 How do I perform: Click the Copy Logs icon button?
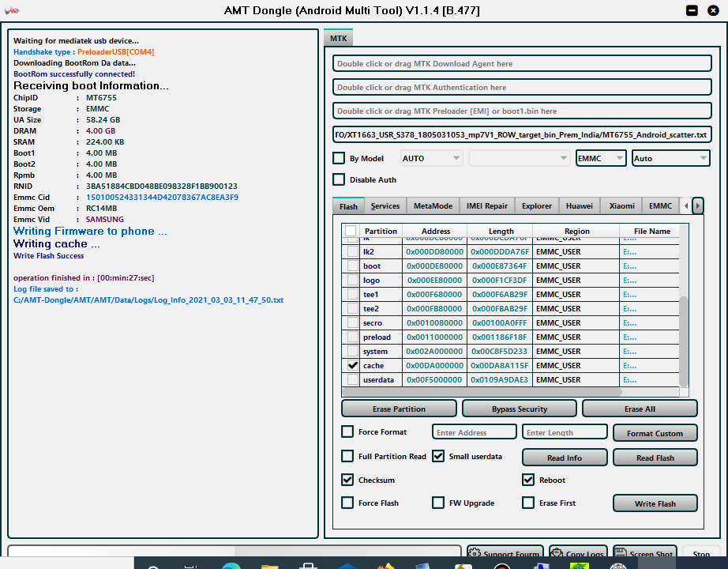pos(578,553)
